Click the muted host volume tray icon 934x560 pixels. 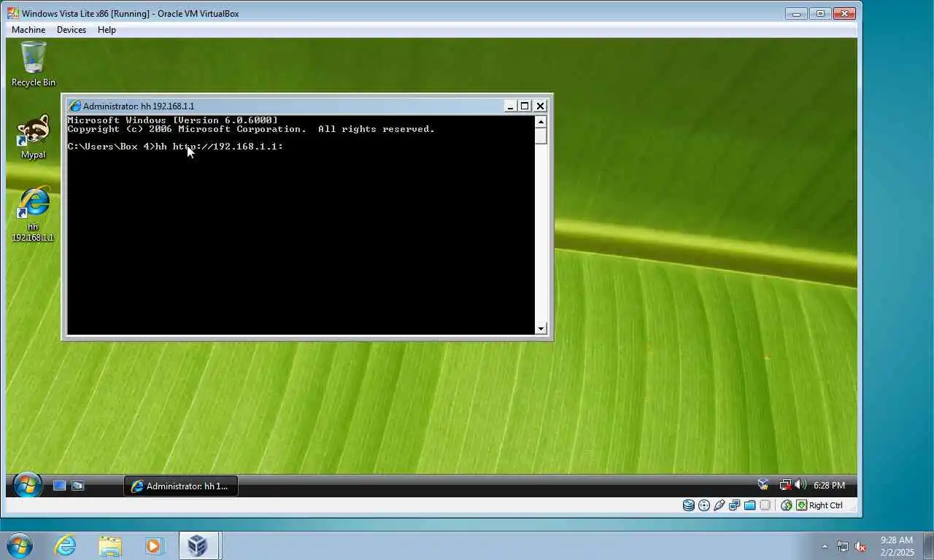tap(860, 546)
